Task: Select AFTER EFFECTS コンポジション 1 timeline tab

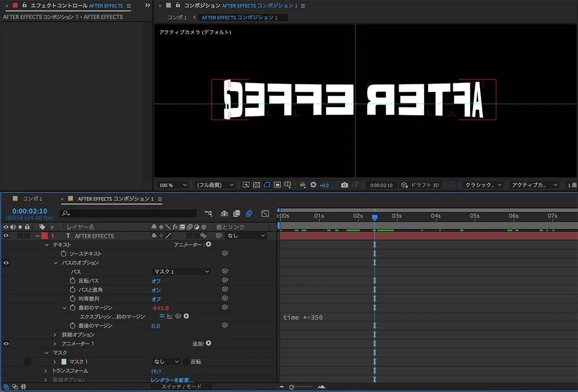Action: click(x=116, y=199)
